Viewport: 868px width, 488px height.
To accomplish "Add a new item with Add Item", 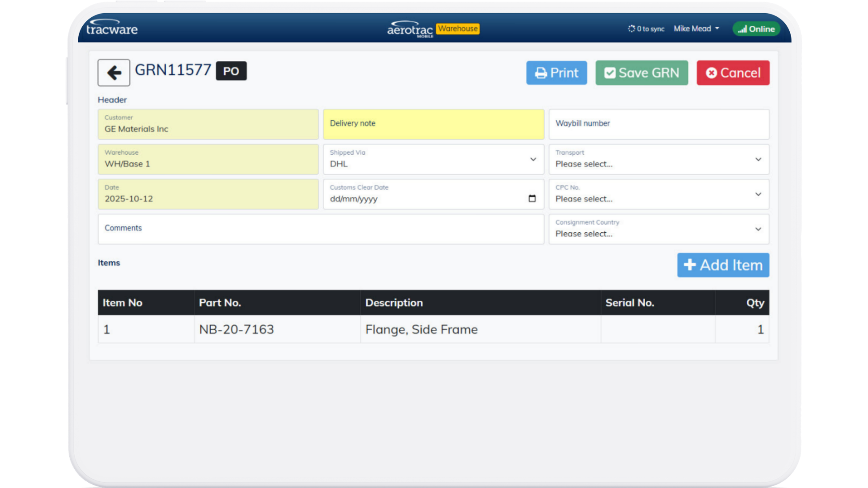I will [723, 265].
